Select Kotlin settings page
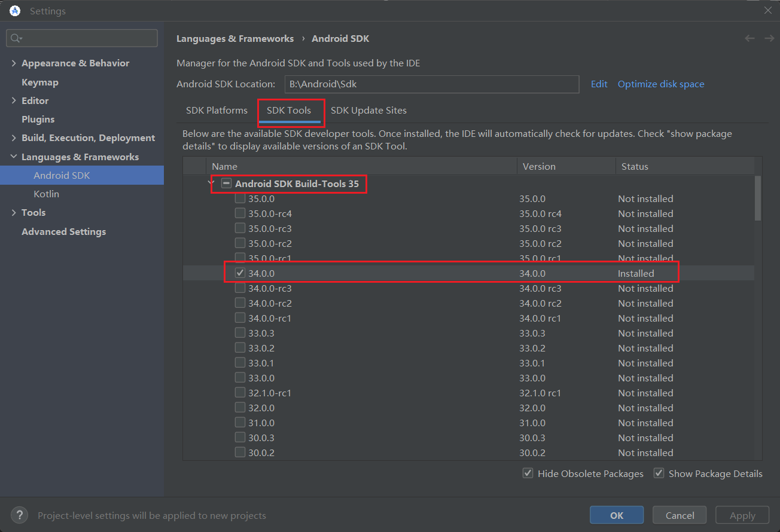The height and width of the screenshot is (532, 780). point(46,194)
